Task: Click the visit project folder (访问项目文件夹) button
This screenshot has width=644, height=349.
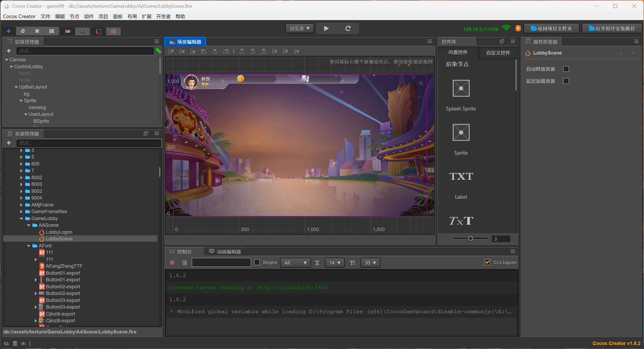Action: click(x=551, y=28)
